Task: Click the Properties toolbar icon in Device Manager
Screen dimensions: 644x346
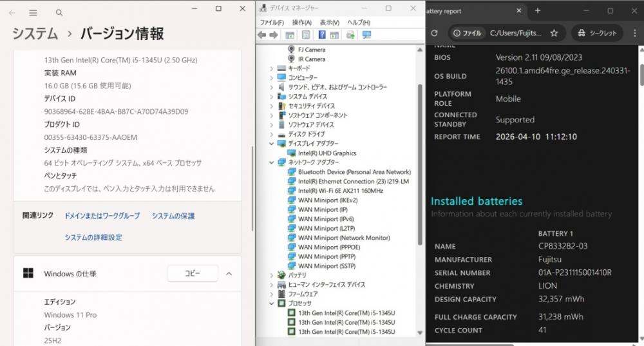Action: [x=306, y=35]
